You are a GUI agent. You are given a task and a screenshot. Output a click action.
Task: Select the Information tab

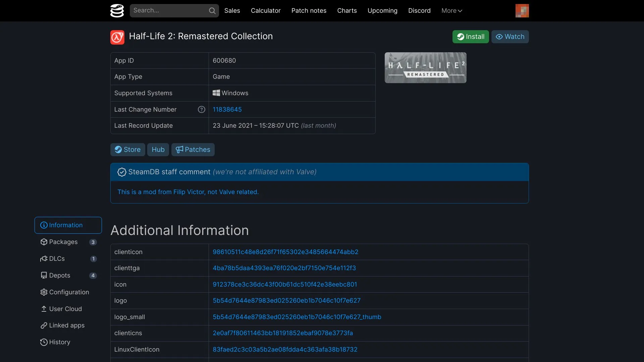[68, 225]
